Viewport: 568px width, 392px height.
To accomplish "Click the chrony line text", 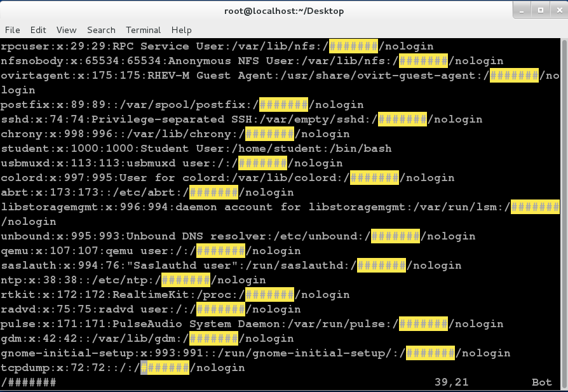I will [175, 134].
